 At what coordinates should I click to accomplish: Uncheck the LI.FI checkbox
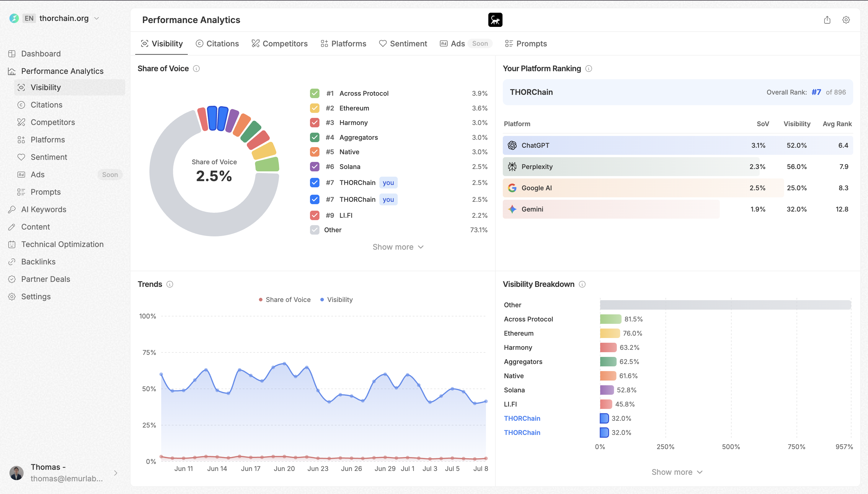[314, 215]
